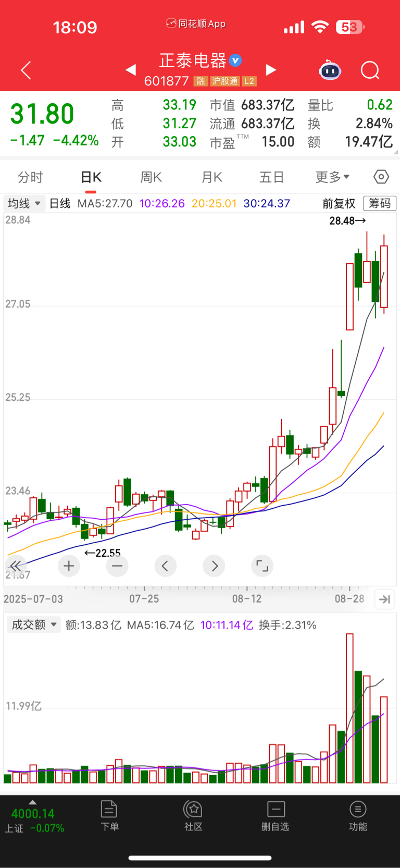Go back with the left arrow
The height and width of the screenshot is (868, 400).
pyautogui.click(x=26, y=70)
